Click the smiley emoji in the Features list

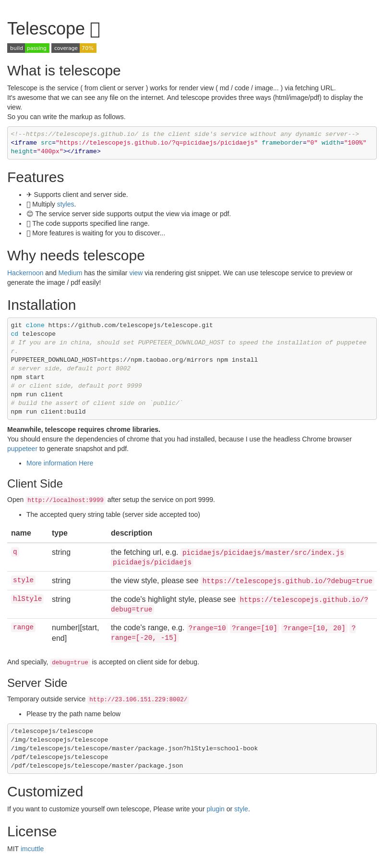30,214
